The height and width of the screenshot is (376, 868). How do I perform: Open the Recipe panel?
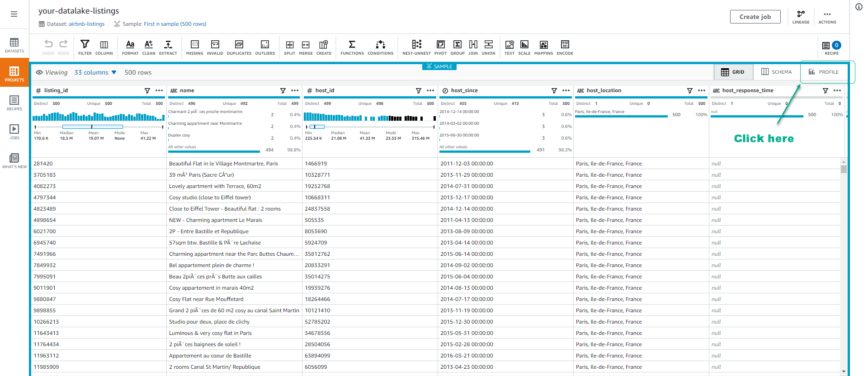(x=832, y=47)
